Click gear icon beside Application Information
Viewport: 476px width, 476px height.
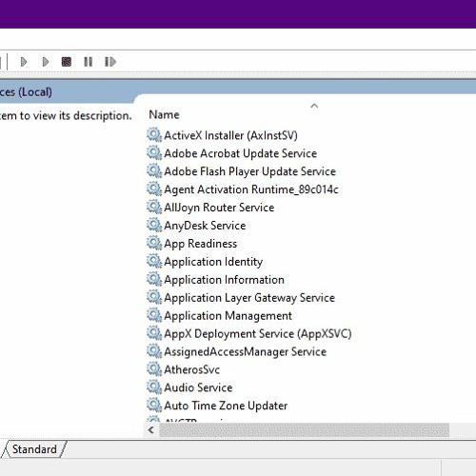pos(154,280)
